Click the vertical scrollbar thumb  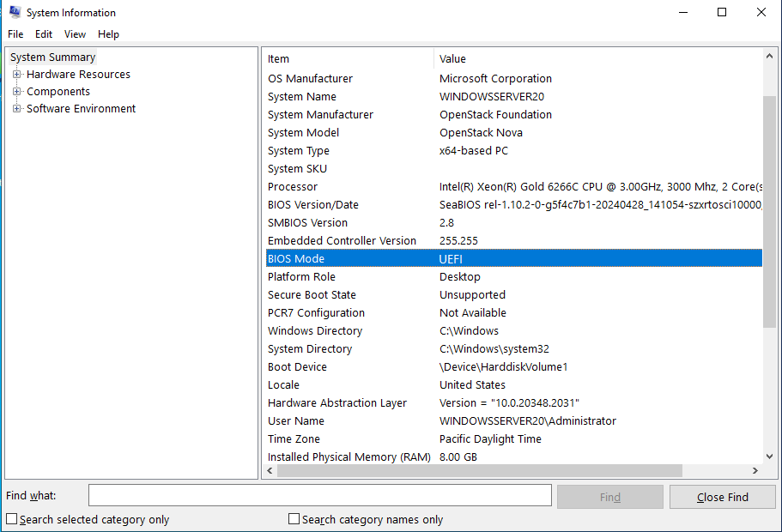click(x=769, y=212)
